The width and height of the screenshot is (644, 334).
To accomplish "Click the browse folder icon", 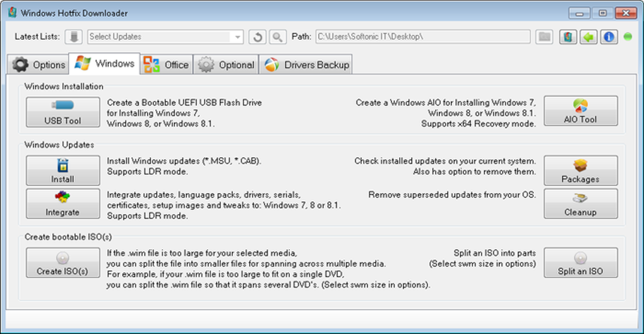I will pos(545,37).
